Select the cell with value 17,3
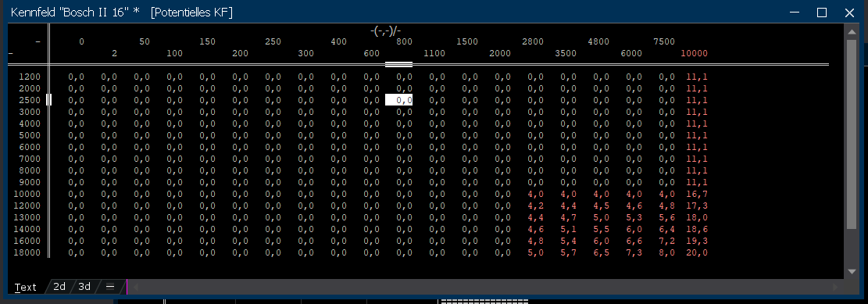The height and width of the screenshot is (304, 868). (697, 206)
